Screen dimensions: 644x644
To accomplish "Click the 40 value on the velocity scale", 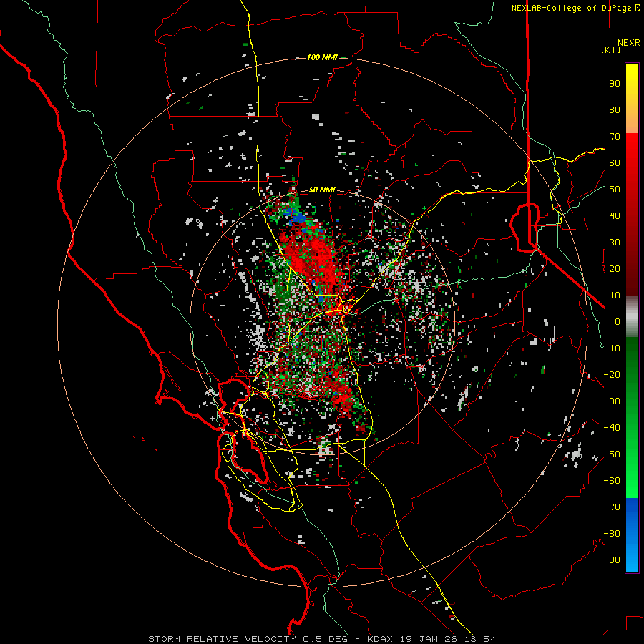I will 615,216.
